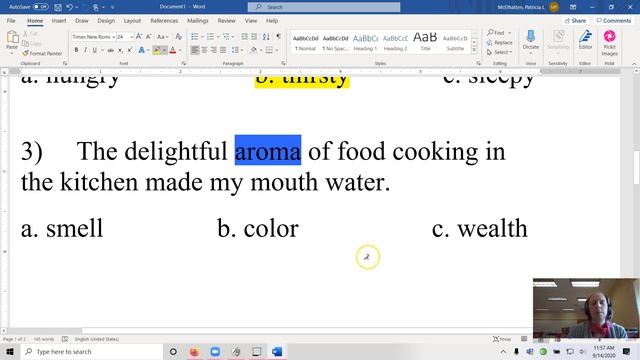Align text right
Viewport: 640px width, 360px height.
pyautogui.click(x=213, y=50)
